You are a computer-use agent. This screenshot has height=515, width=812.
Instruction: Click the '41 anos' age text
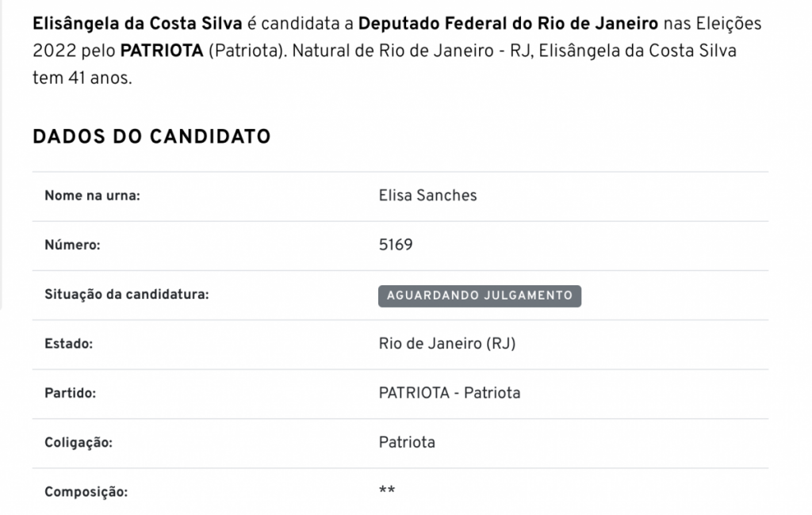[x=94, y=79]
